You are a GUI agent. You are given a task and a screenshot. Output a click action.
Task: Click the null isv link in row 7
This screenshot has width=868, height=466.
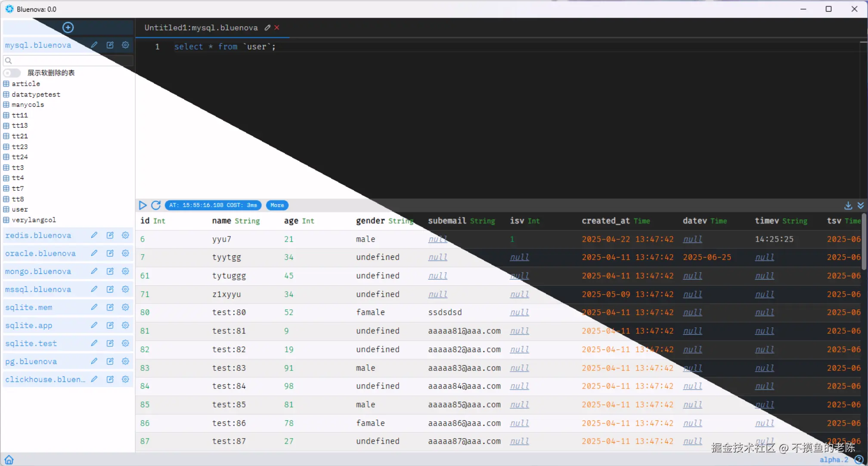[519, 257]
